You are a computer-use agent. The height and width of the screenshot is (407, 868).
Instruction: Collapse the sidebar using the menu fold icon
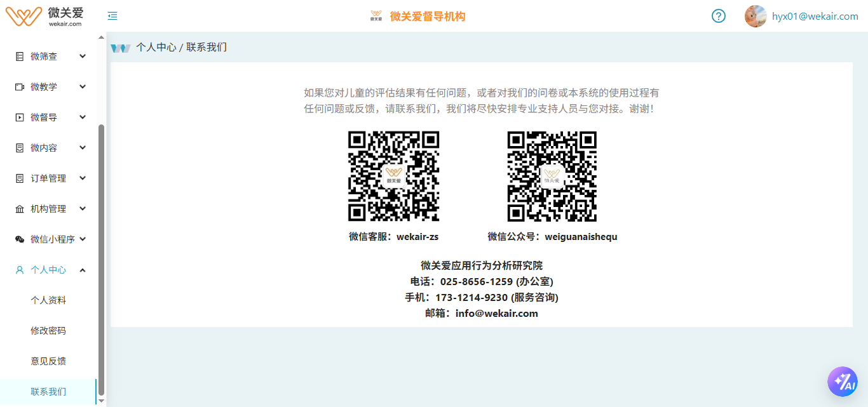(112, 16)
